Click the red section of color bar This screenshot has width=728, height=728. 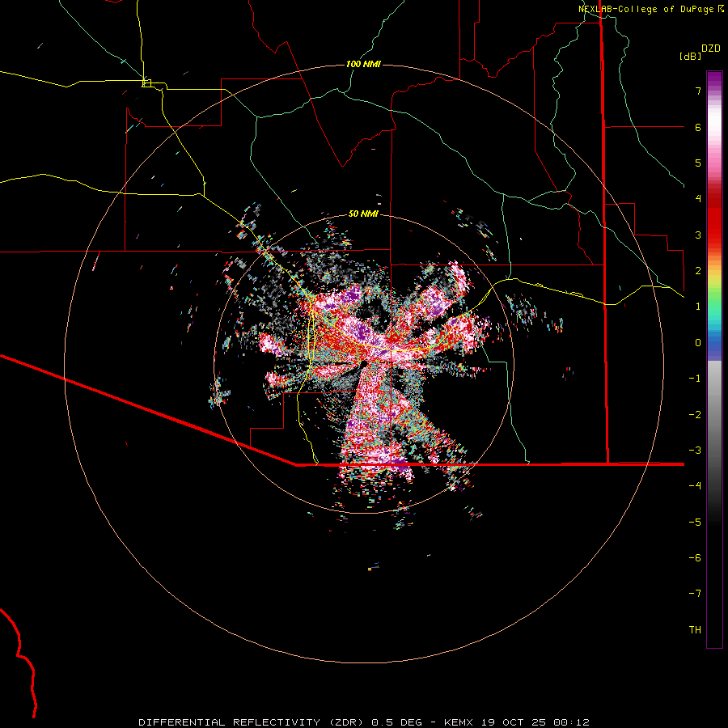click(714, 218)
